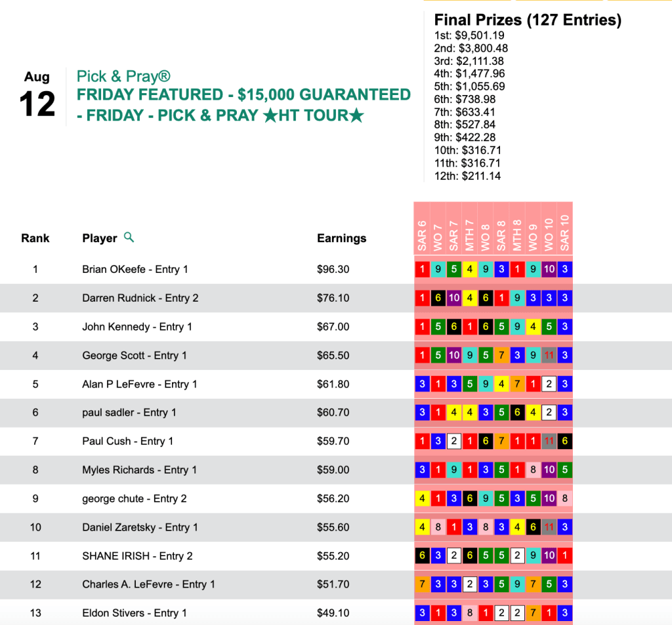672x625 pixels.
Task: Click the pink 8 pick in george chute's row
Action: click(564, 498)
